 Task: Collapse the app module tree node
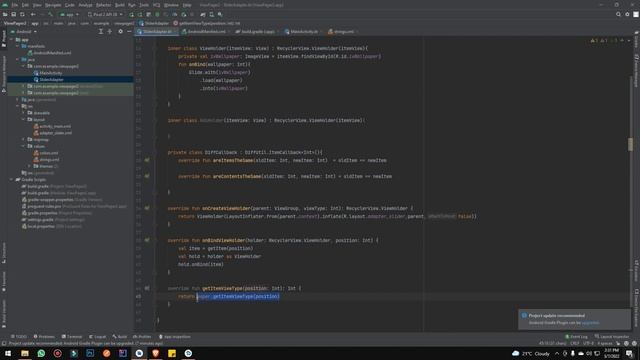click(x=12, y=40)
